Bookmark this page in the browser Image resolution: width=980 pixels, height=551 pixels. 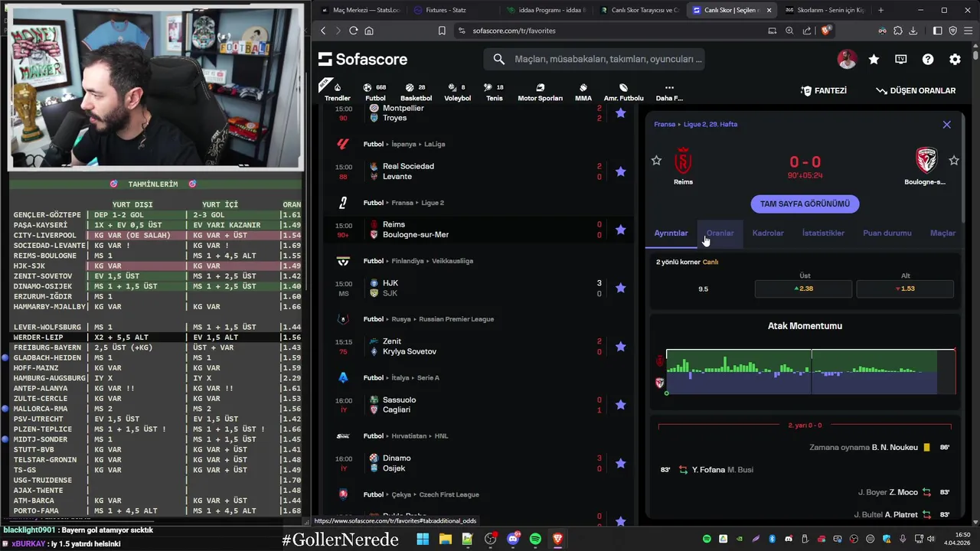tap(442, 31)
